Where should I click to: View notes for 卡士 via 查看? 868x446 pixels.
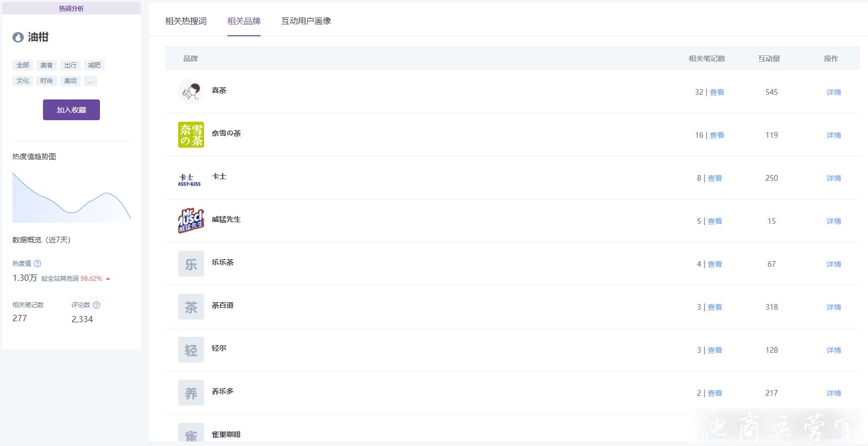coord(715,178)
